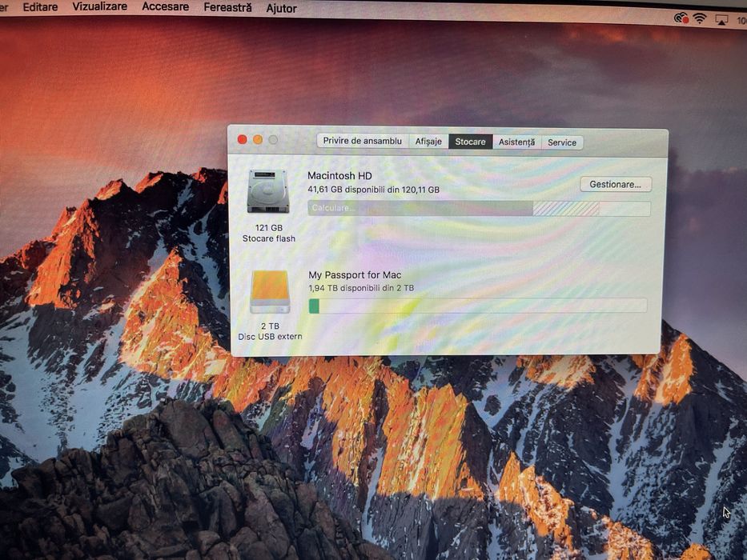Click the My Passport for Mac label

point(355,274)
